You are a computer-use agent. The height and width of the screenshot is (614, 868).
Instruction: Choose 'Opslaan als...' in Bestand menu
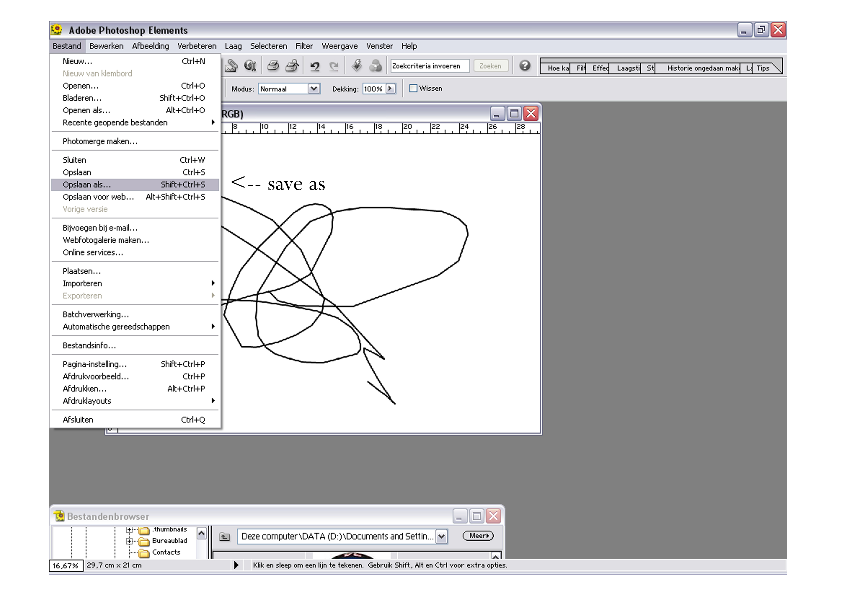pyautogui.click(x=87, y=185)
